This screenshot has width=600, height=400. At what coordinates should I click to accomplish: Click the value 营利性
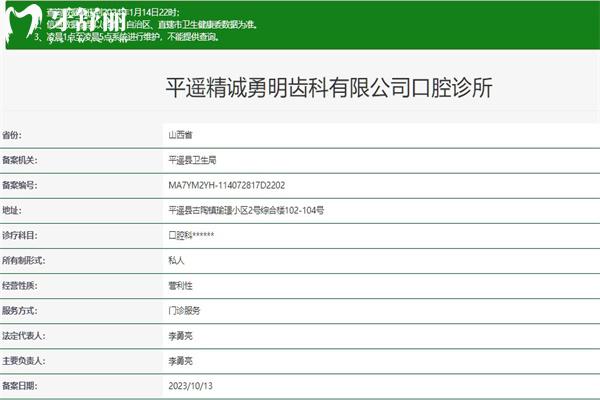coord(180,286)
